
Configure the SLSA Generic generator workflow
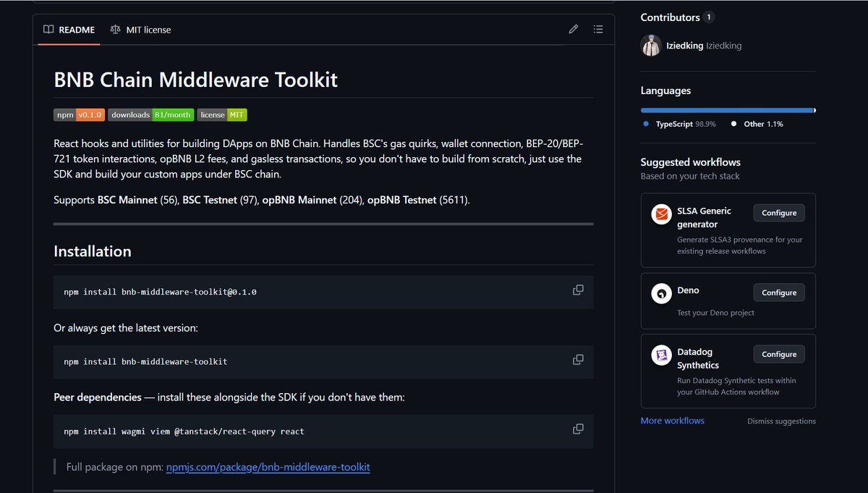[x=779, y=213]
